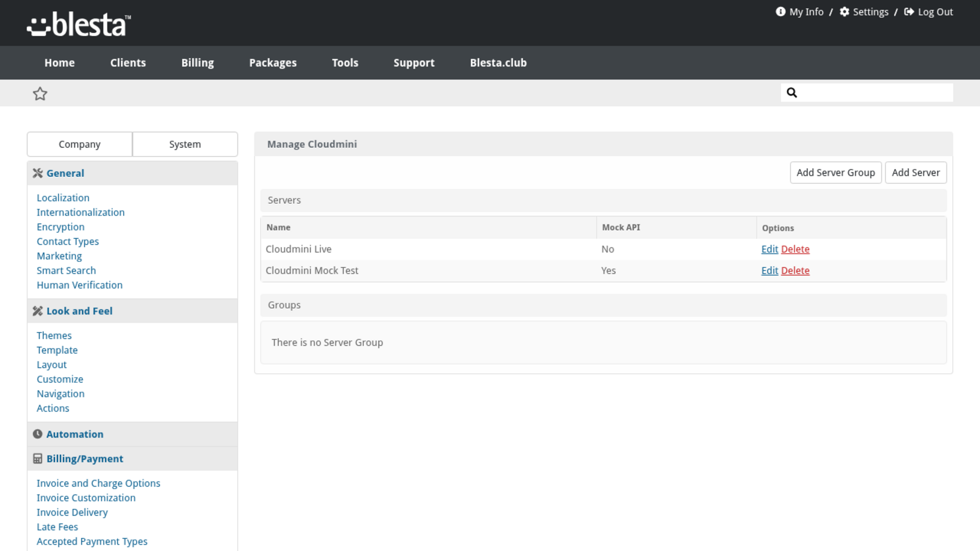
Task: Click the General tools icon
Action: pos(37,173)
